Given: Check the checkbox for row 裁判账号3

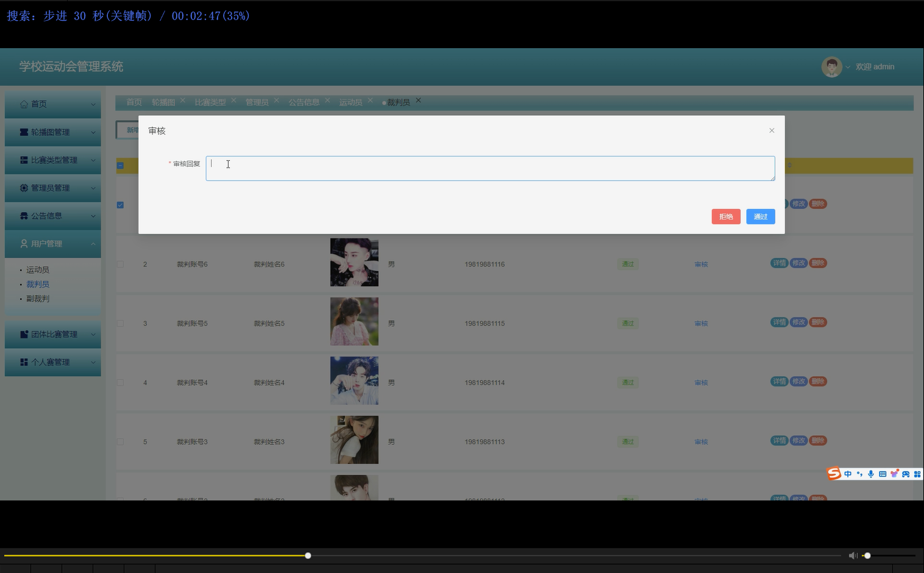Looking at the screenshot, I should click(120, 441).
